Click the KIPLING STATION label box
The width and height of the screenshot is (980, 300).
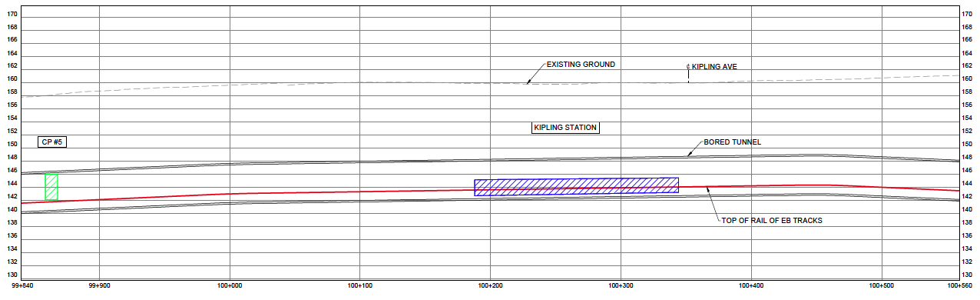pos(565,128)
